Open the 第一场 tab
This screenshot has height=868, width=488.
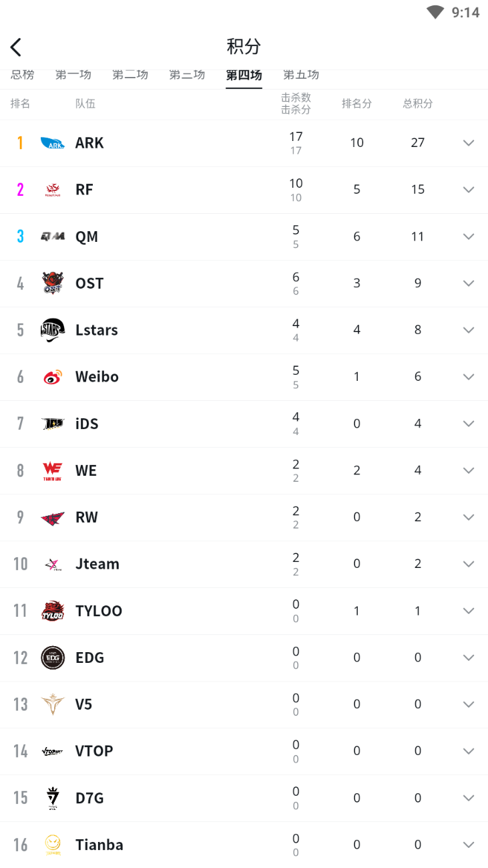pyautogui.click(x=73, y=76)
